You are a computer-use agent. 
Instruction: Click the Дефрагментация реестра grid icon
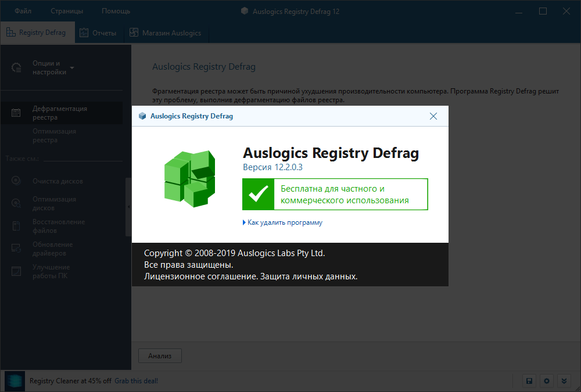[16, 112]
